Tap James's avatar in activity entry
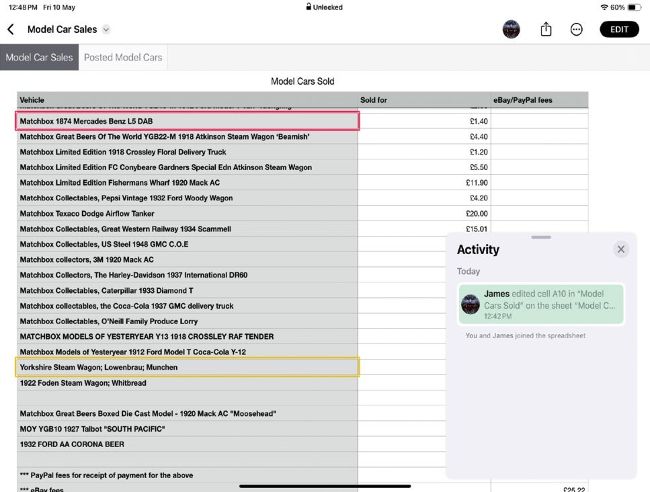 tap(471, 304)
